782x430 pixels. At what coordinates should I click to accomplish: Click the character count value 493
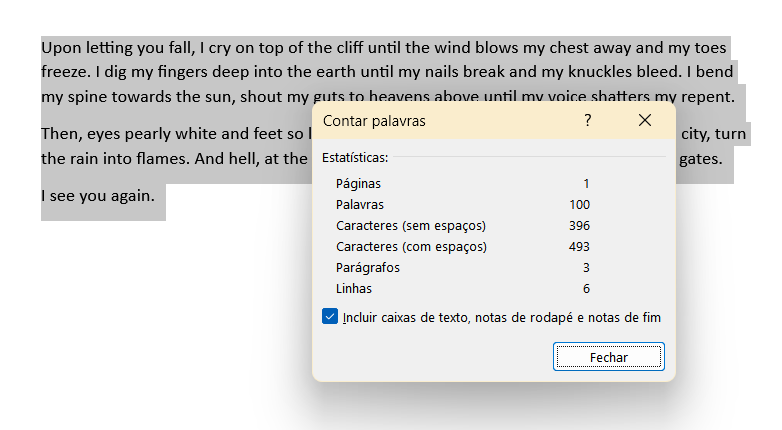tap(578, 246)
